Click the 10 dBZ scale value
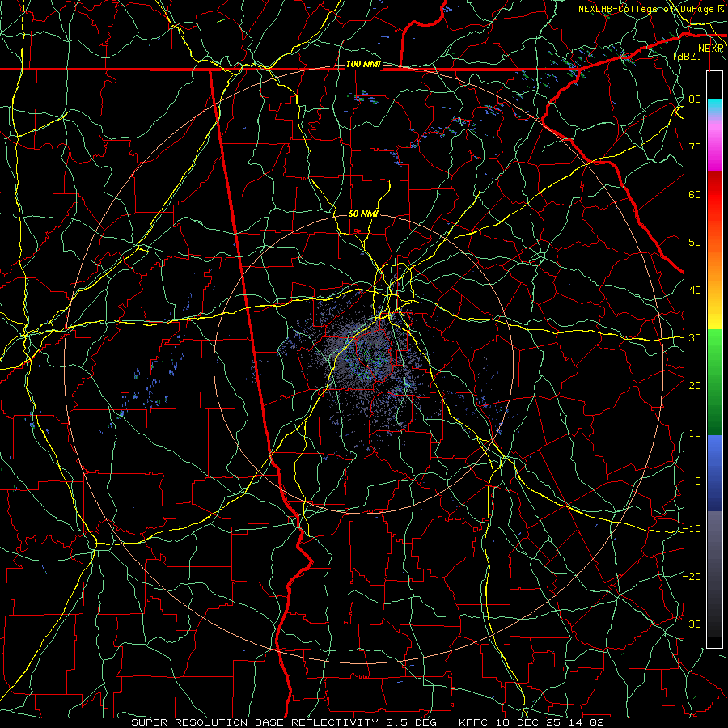The image size is (728, 728). (x=695, y=434)
